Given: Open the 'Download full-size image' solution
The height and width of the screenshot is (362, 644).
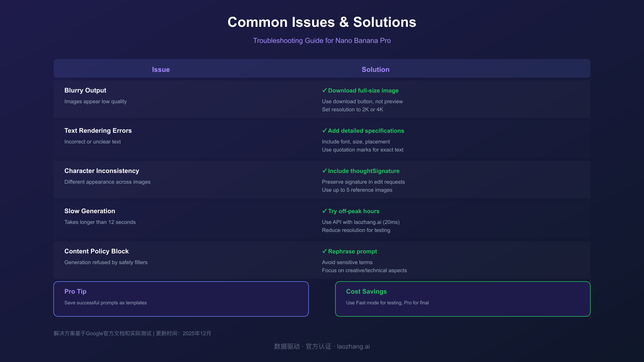Looking at the screenshot, I should click(363, 91).
